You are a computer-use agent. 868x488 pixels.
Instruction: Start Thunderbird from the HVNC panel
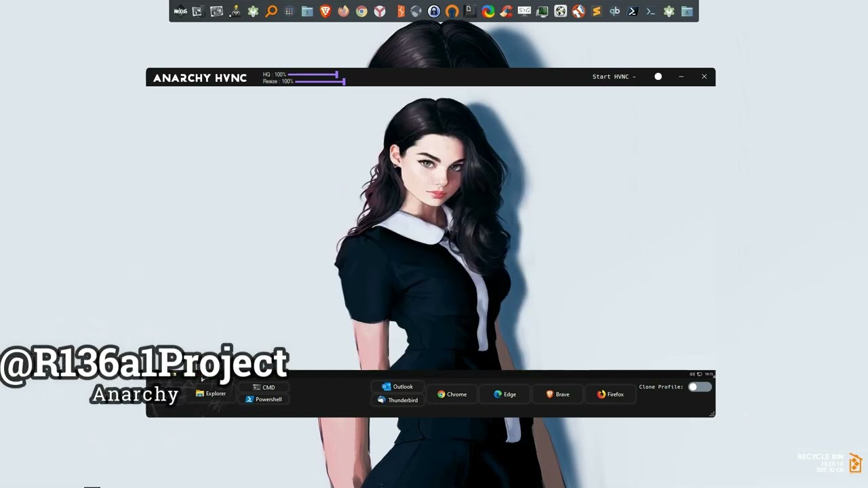click(x=397, y=401)
